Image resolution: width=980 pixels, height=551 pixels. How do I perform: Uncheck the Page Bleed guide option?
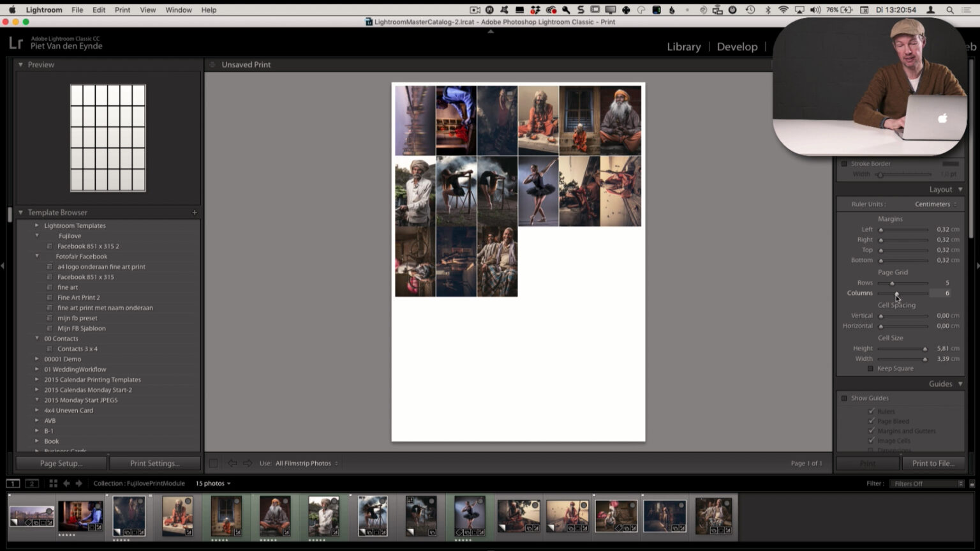click(x=872, y=421)
